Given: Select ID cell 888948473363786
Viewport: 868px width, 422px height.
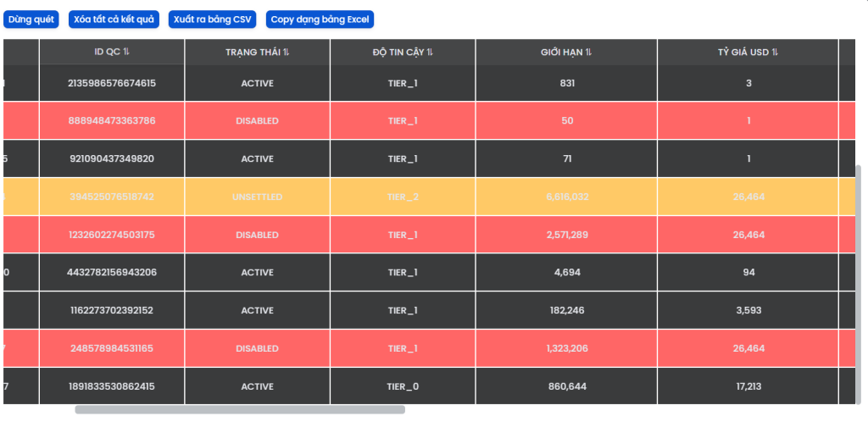Looking at the screenshot, I should (x=112, y=121).
